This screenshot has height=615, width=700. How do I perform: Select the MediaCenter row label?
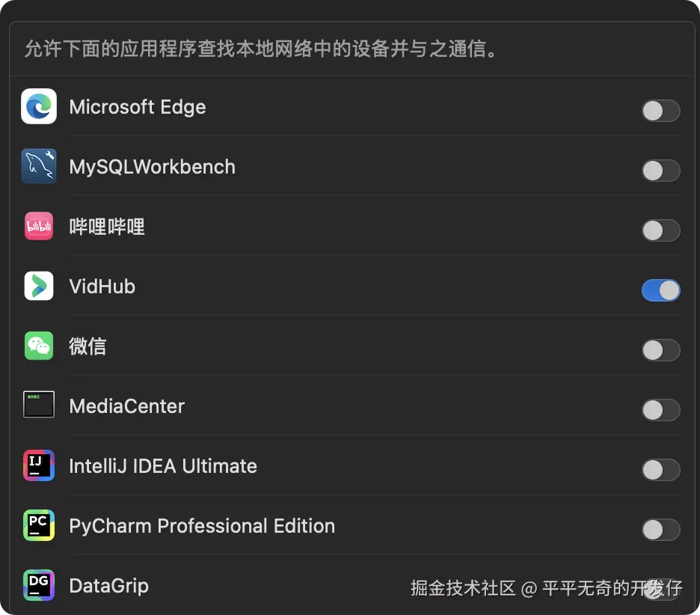point(126,406)
